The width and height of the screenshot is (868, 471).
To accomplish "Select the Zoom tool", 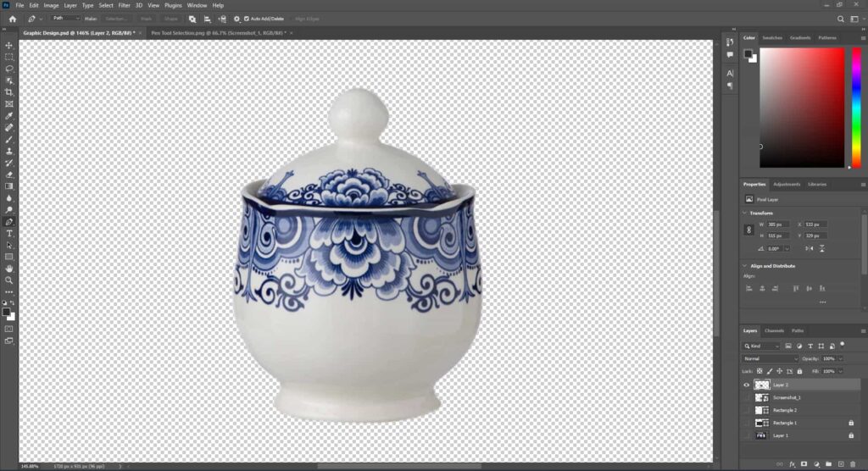I will coord(8,280).
